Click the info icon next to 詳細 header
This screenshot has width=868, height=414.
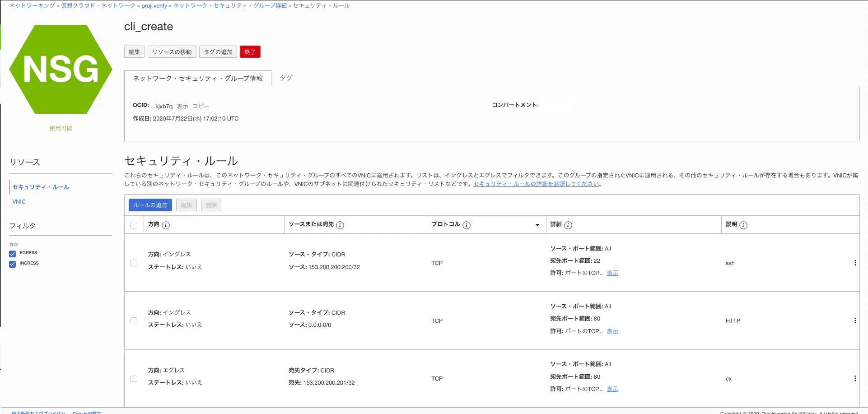coord(568,225)
